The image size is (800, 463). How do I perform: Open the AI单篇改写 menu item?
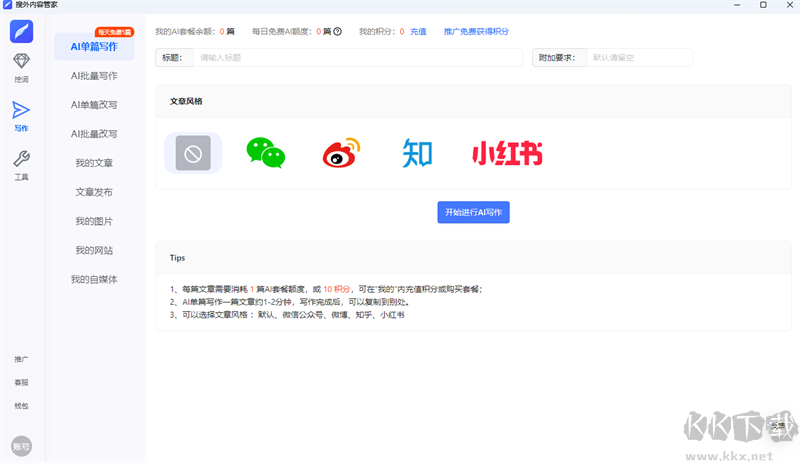94,104
